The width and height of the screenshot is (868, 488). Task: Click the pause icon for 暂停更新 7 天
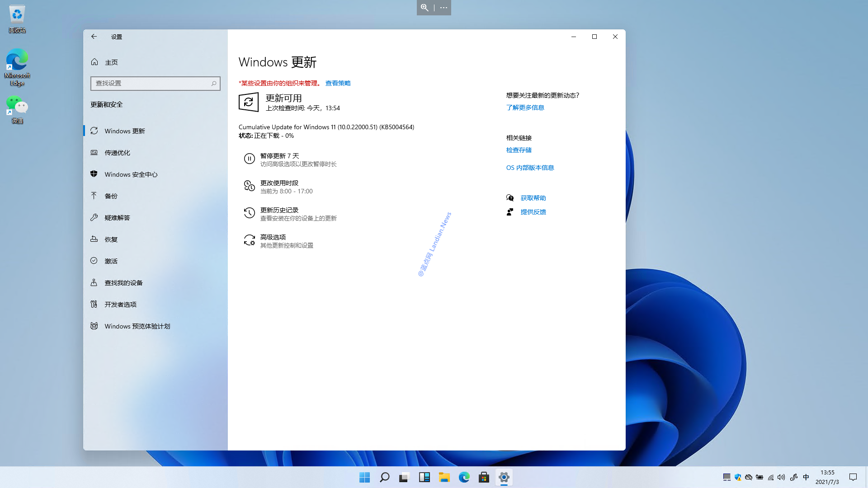[x=250, y=159]
